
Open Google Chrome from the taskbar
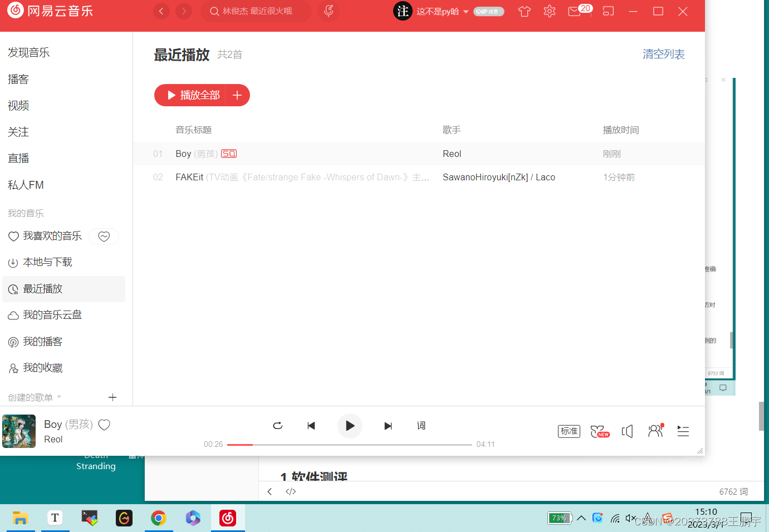tap(159, 518)
